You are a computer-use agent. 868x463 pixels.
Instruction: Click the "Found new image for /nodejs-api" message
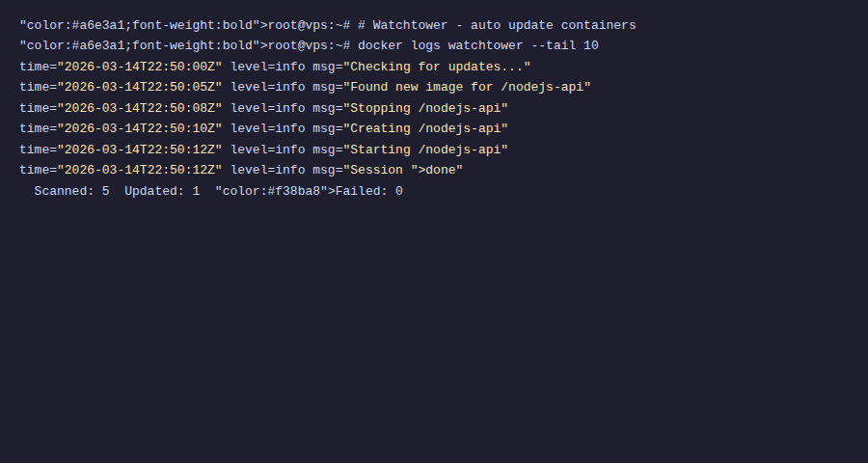click(x=468, y=87)
